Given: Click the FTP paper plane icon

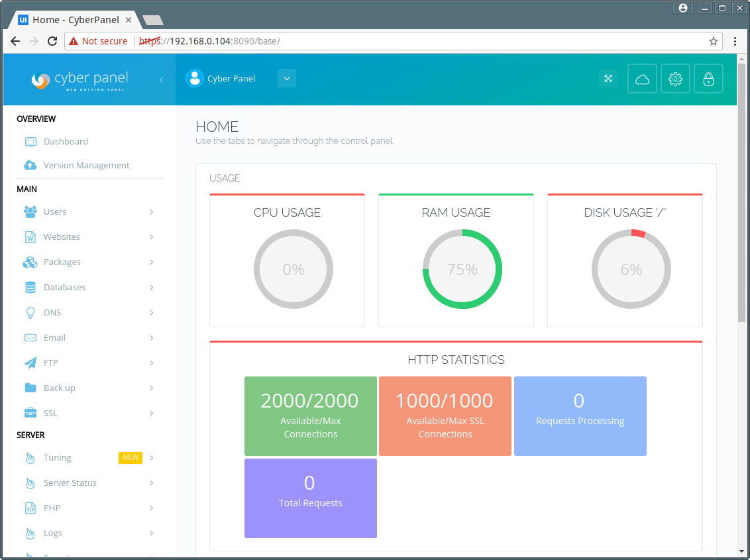Looking at the screenshot, I should (x=30, y=363).
